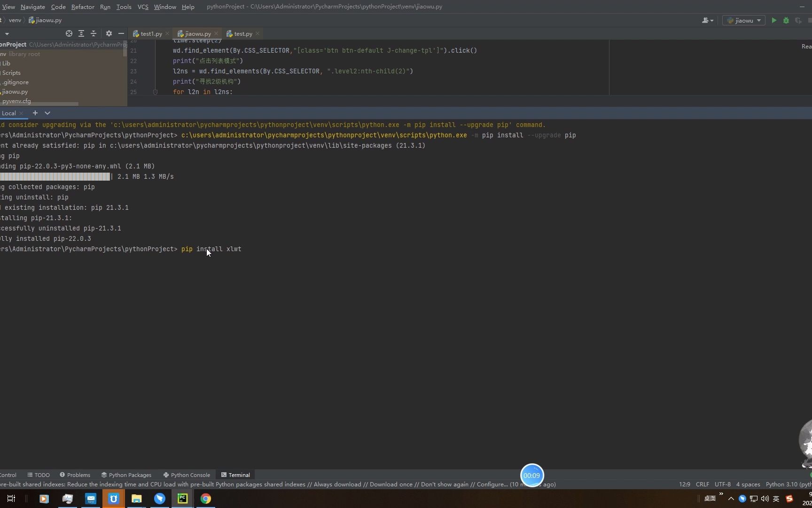Click venv breadcrumb in navigation bar
Image resolution: width=812 pixels, height=508 pixels.
click(x=15, y=20)
